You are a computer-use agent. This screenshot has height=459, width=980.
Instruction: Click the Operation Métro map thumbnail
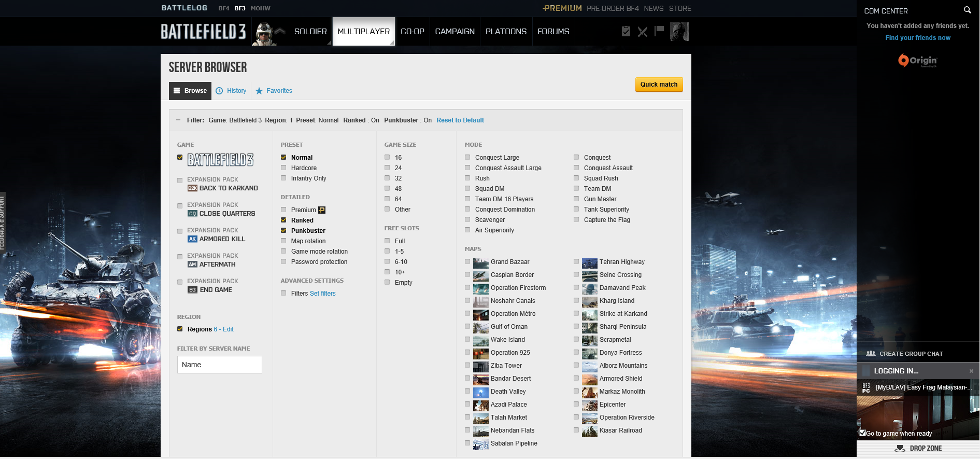tap(481, 314)
